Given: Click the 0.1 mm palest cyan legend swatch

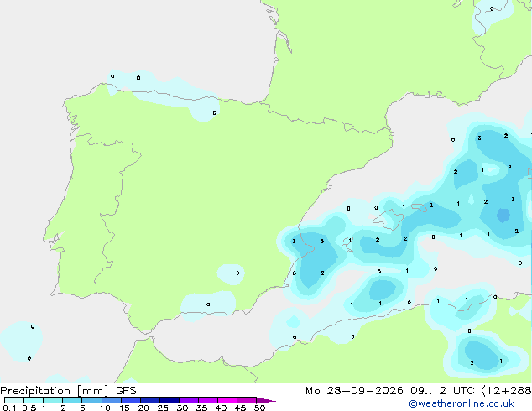Looking at the screenshot, I should [x=14, y=400].
